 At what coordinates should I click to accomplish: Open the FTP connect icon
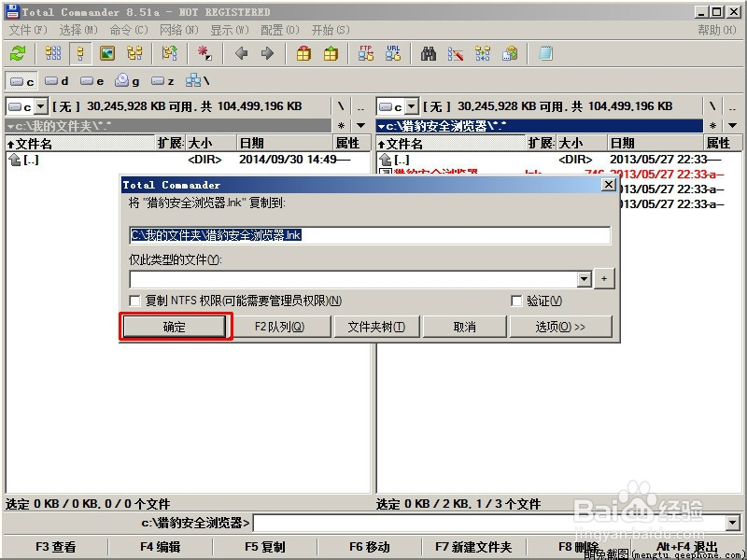pos(366,53)
